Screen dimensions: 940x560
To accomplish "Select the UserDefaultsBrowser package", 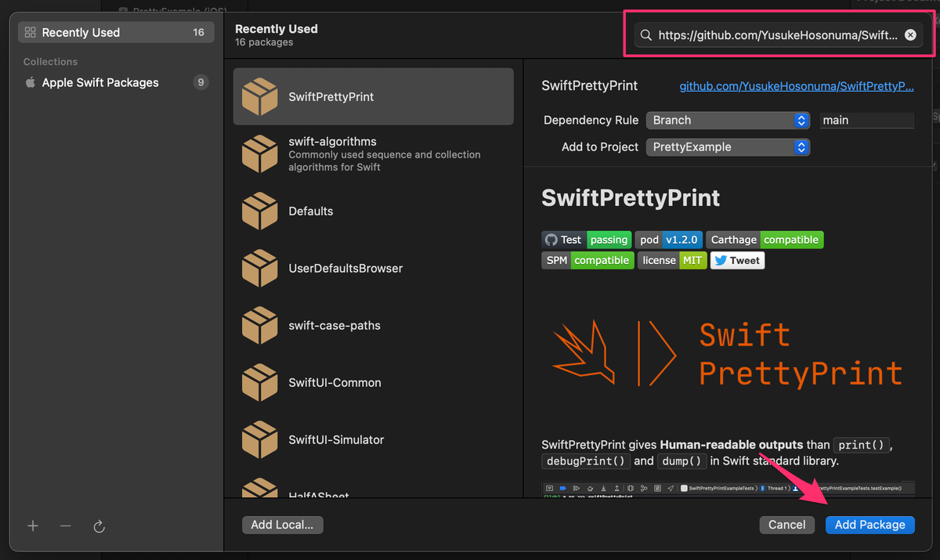I will pyautogui.click(x=374, y=268).
